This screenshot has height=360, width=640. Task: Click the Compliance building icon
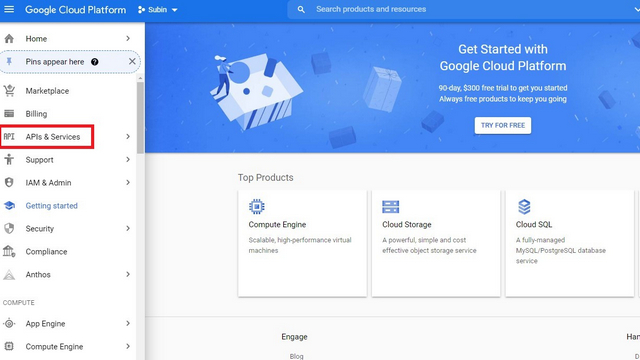tap(9, 251)
